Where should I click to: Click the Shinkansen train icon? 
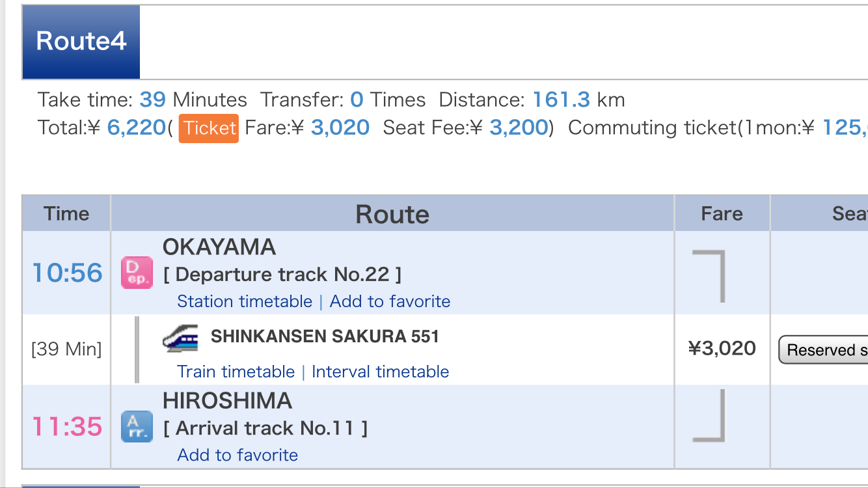tap(180, 338)
